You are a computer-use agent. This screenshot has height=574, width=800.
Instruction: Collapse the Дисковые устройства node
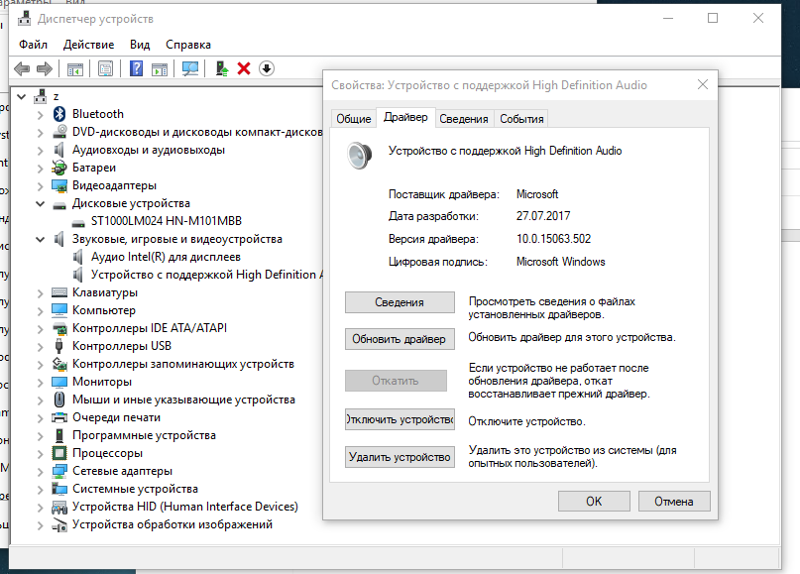click(x=40, y=204)
